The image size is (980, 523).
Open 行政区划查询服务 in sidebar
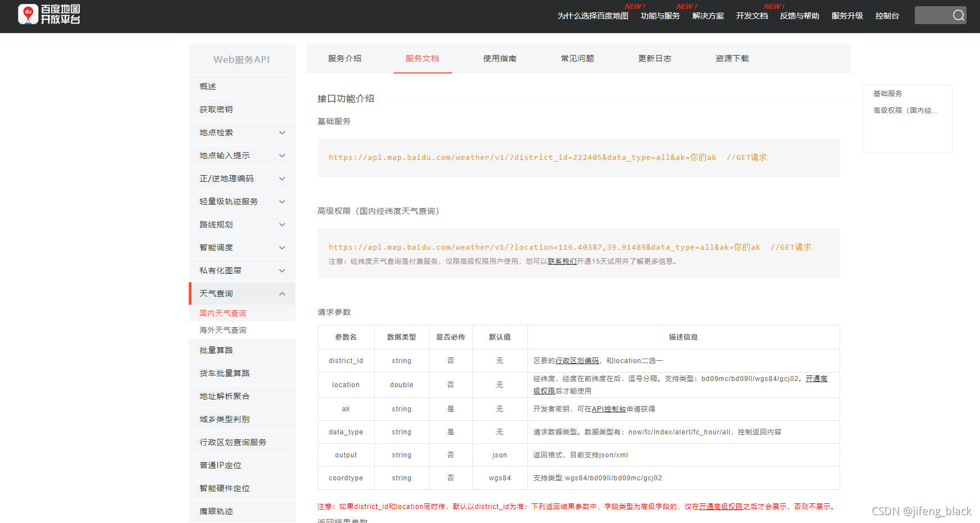(x=242, y=442)
